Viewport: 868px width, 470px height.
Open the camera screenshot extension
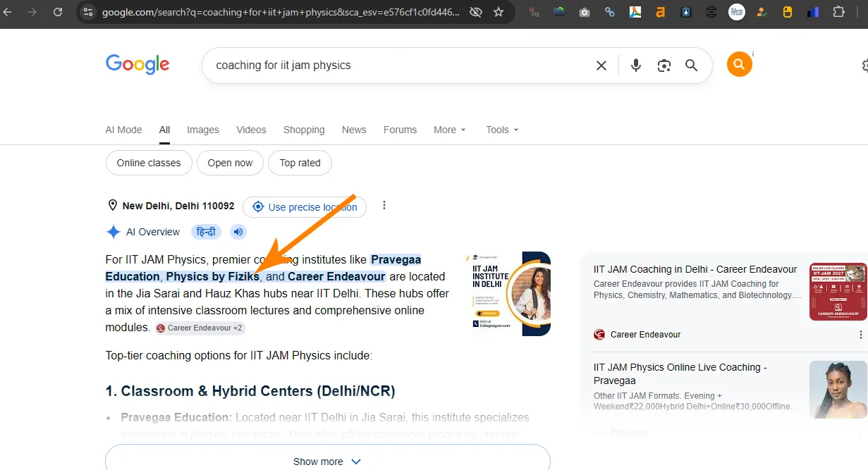click(585, 12)
